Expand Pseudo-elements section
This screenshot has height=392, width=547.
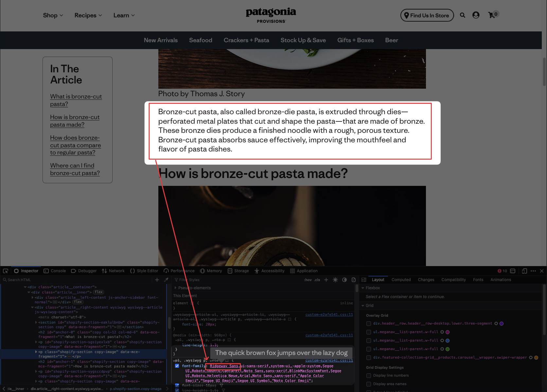(x=175, y=288)
